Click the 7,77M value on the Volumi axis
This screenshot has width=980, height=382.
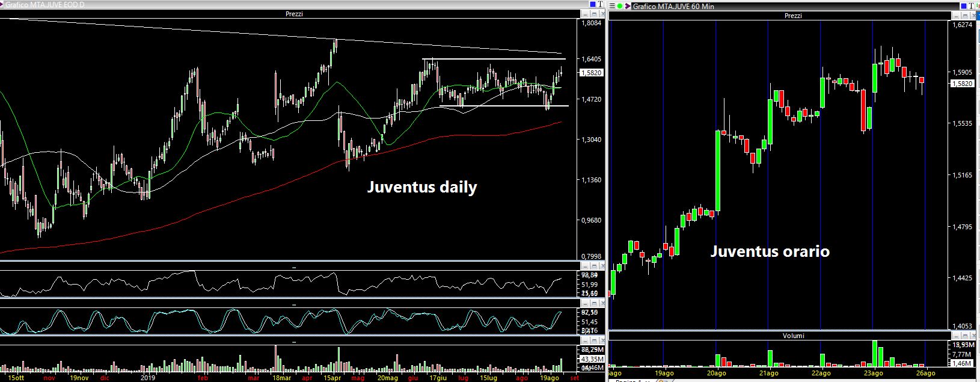pyautogui.click(x=963, y=355)
